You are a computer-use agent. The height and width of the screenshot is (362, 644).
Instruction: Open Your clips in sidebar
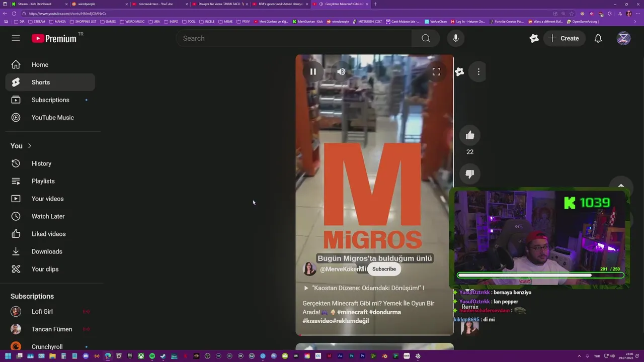tap(50, 269)
